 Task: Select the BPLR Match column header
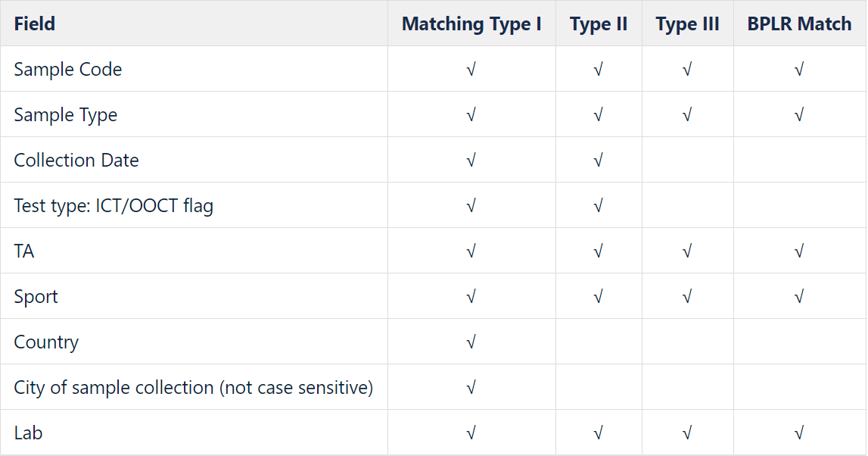click(x=800, y=23)
